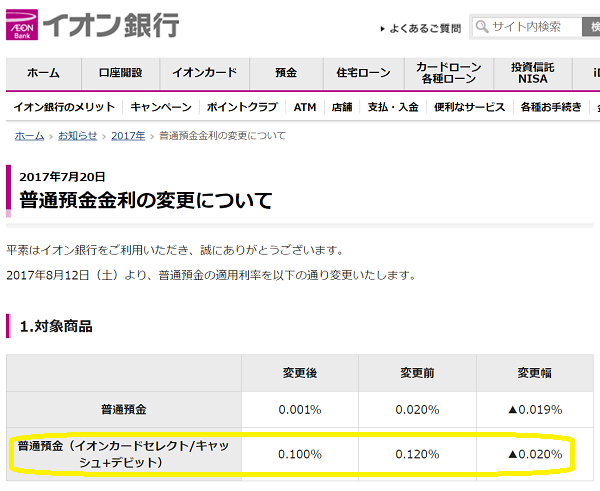
Task: Open the カードローン各種ローン menu item
Action: pos(449,73)
